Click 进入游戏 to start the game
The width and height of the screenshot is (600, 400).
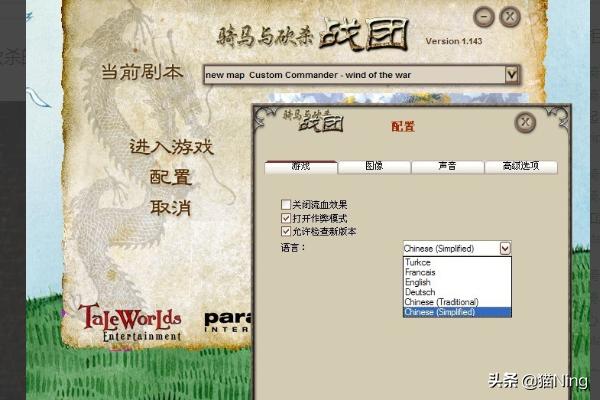coord(171,147)
